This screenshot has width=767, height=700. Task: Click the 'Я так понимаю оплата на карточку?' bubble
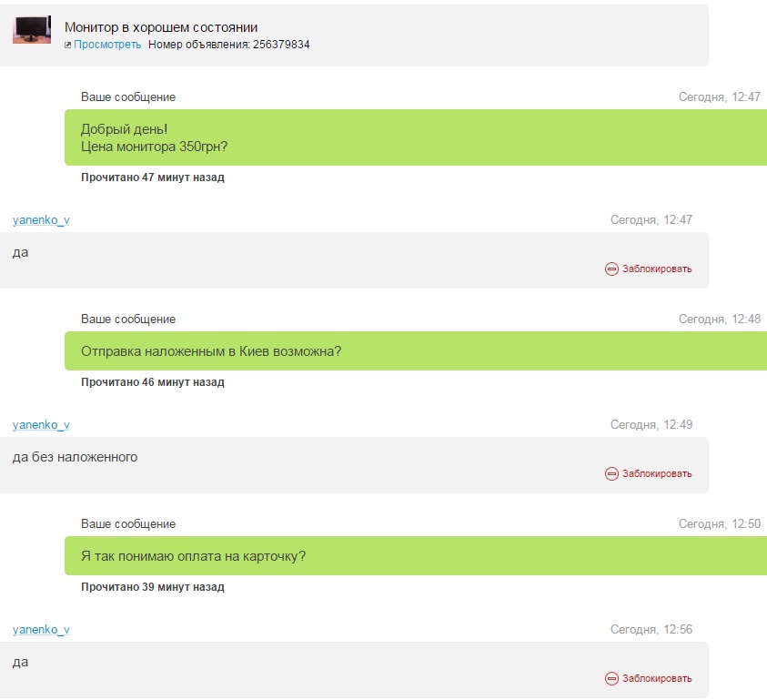pos(416,555)
